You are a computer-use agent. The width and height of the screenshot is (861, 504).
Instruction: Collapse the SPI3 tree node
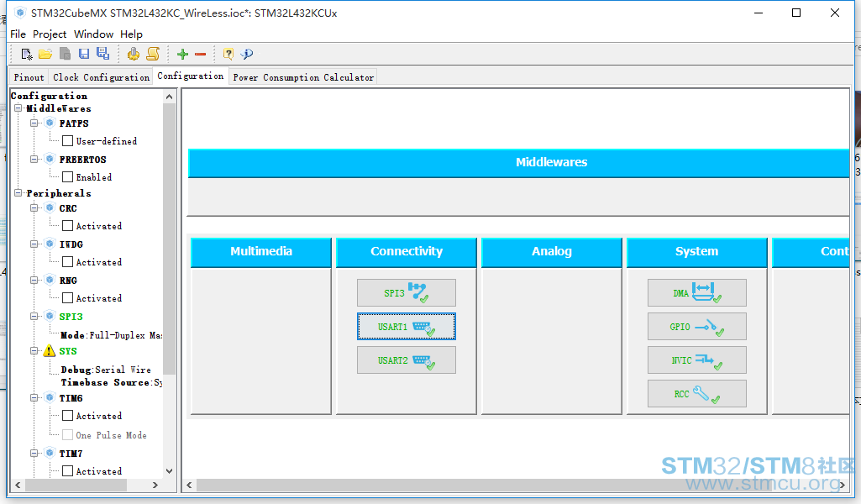point(34,316)
